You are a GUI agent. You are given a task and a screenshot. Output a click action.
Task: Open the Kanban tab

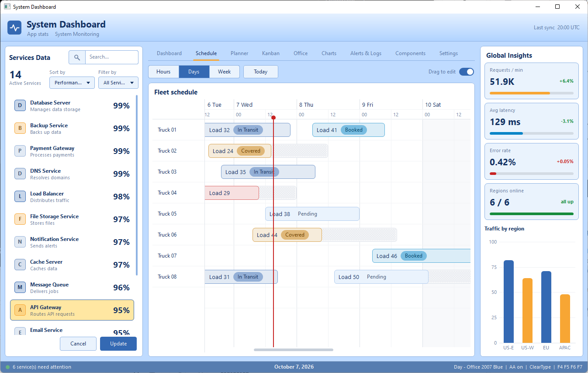tap(271, 53)
